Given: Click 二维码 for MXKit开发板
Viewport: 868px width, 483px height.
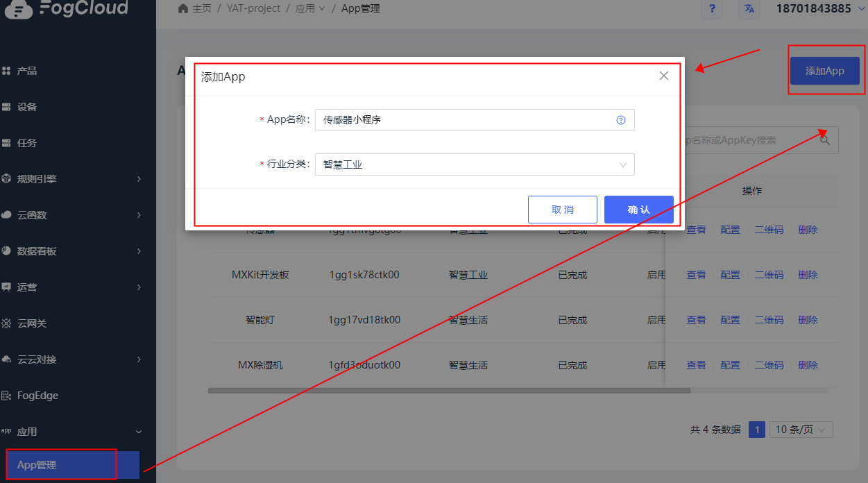Looking at the screenshot, I should coord(769,275).
